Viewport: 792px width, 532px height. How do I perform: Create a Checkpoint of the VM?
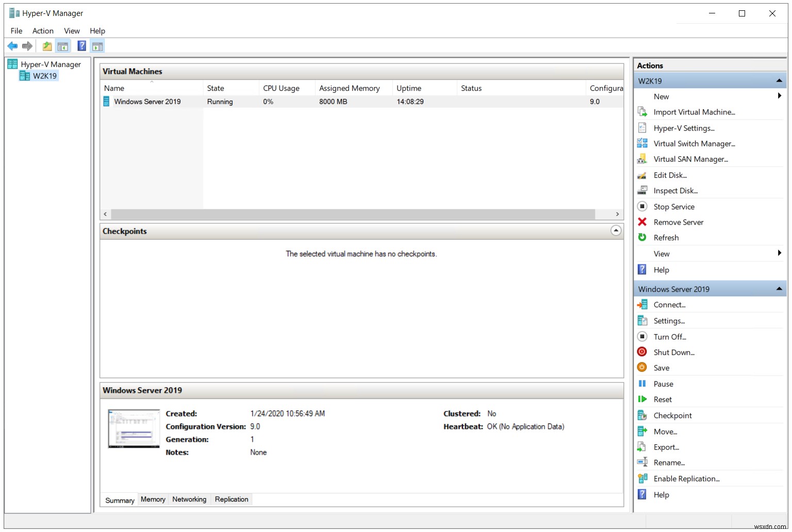click(x=672, y=415)
